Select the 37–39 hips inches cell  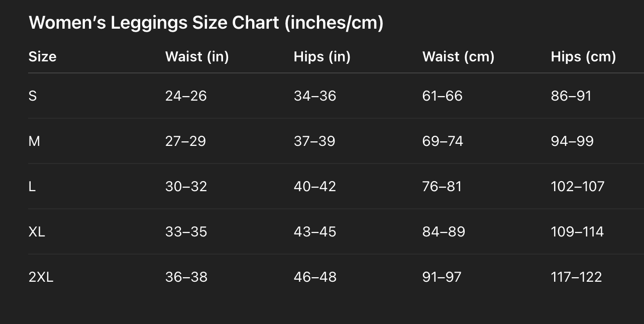click(x=314, y=141)
